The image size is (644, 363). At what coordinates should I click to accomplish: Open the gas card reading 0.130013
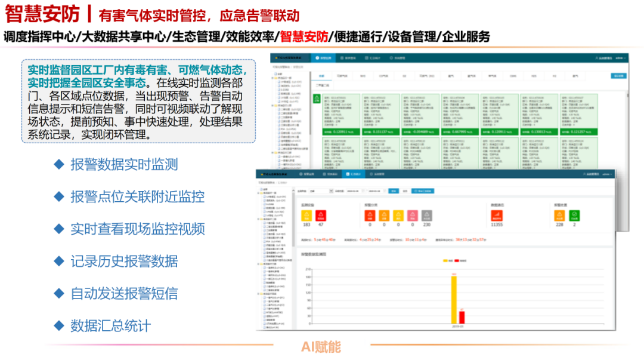click(539, 115)
